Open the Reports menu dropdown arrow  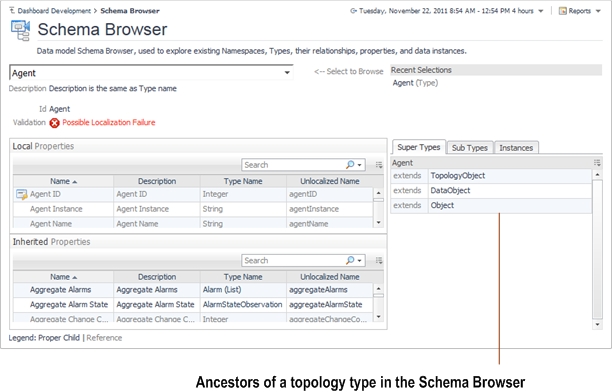598,11
